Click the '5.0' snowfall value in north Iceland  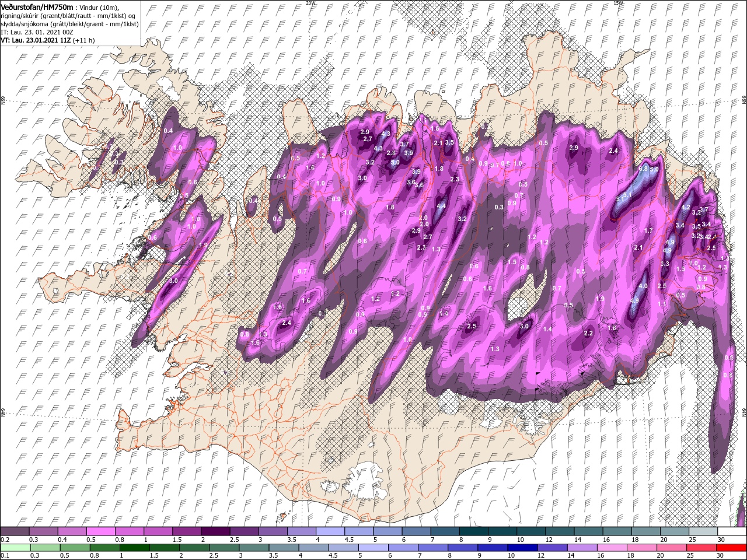395,162
